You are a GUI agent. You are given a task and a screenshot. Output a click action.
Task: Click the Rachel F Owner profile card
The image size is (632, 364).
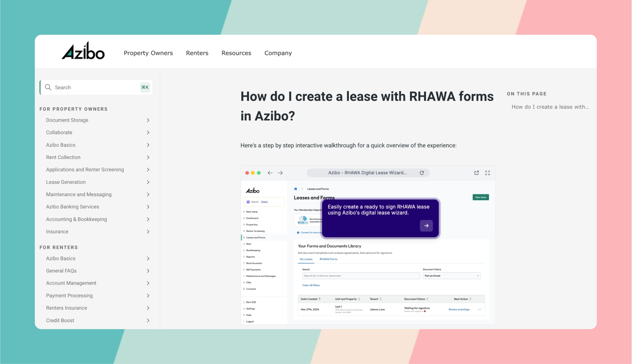(x=264, y=202)
